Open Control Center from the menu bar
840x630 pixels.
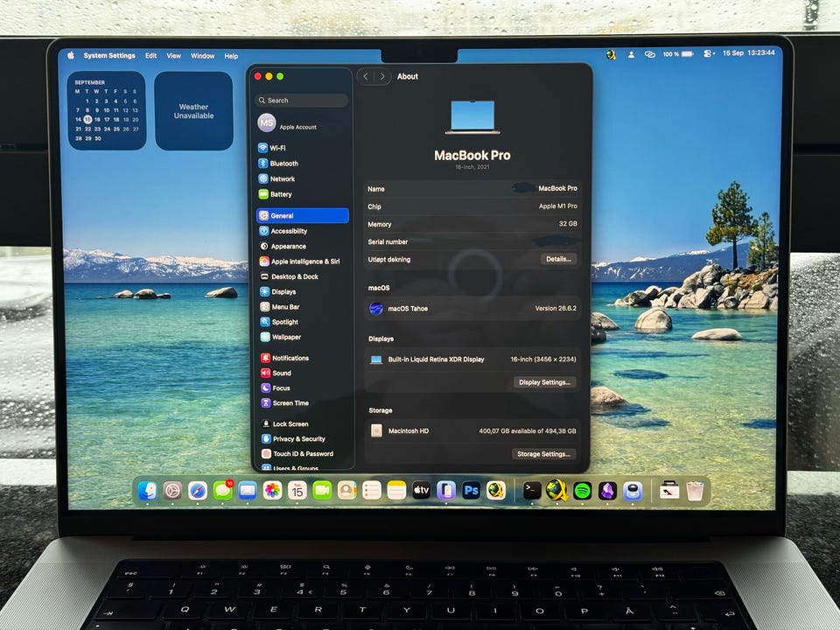coord(708,53)
